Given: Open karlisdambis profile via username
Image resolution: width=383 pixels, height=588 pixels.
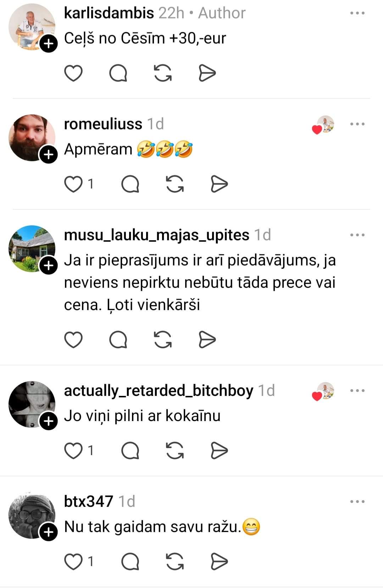Looking at the screenshot, I should (109, 13).
